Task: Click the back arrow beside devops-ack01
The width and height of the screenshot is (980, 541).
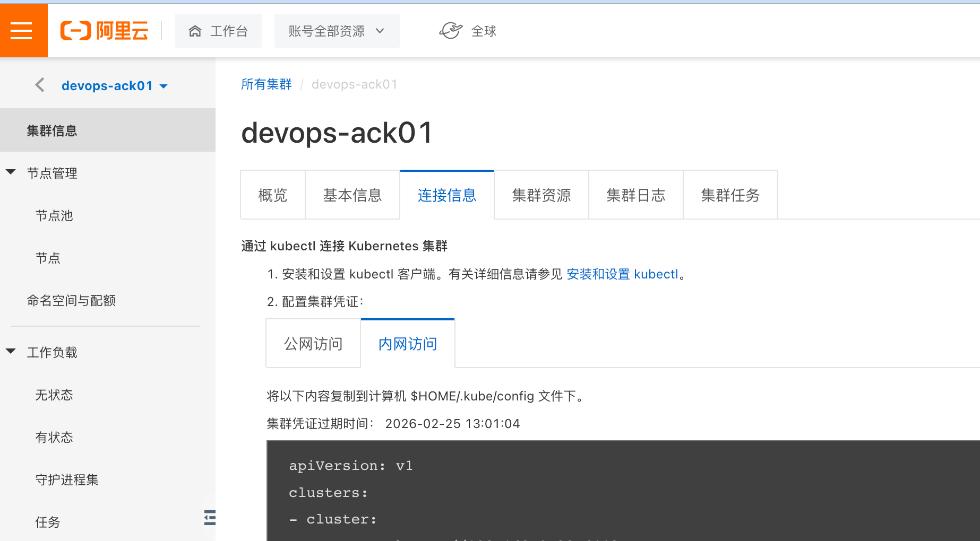Action: click(x=39, y=85)
